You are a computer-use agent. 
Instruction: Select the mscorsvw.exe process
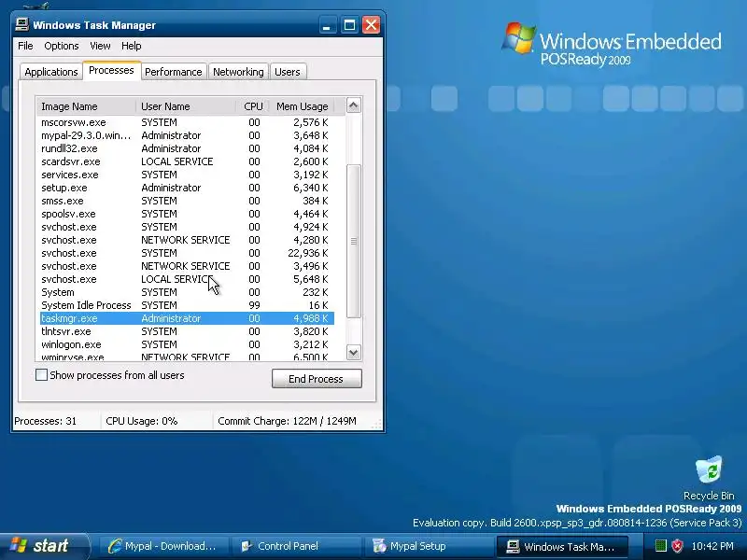pyautogui.click(x=187, y=122)
